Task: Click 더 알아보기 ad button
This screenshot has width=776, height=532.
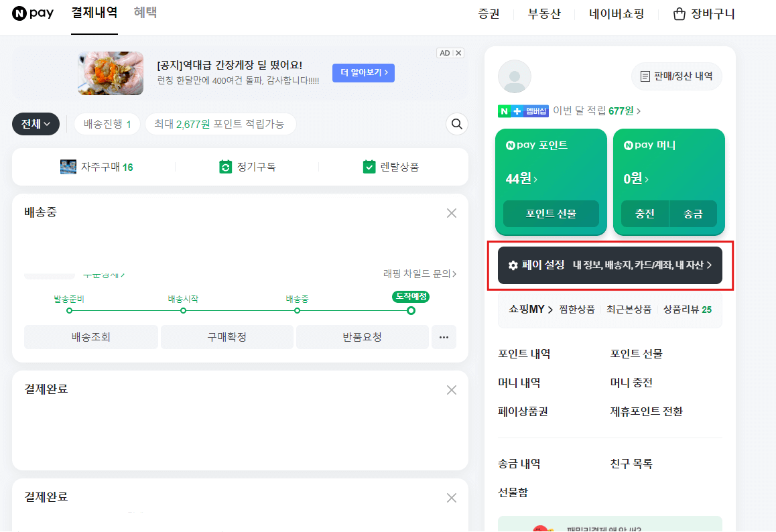Action: tap(363, 73)
